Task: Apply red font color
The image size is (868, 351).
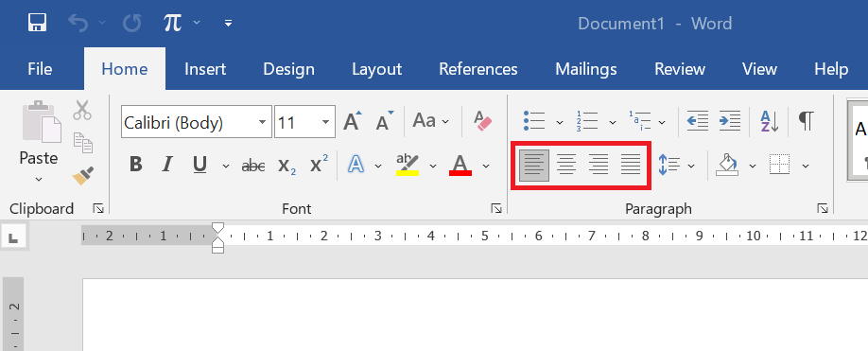Action: pyautogui.click(x=460, y=165)
